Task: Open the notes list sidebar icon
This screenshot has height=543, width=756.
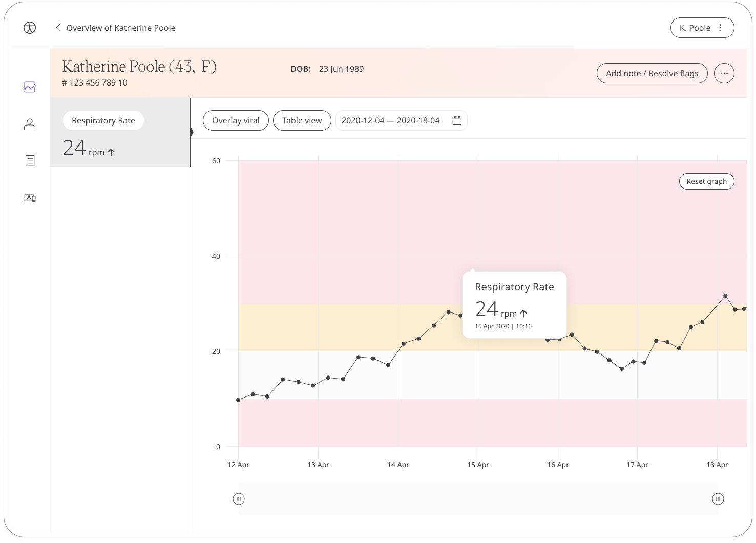Action: pyautogui.click(x=30, y=161)
